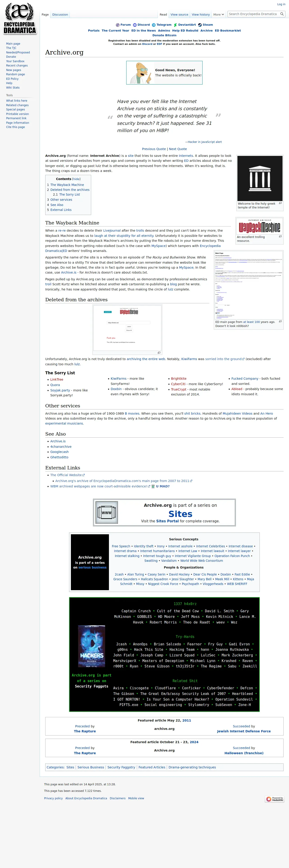
Task: Open the KiwiFarms link in Sorry List
Action: (x=118, y=378)
